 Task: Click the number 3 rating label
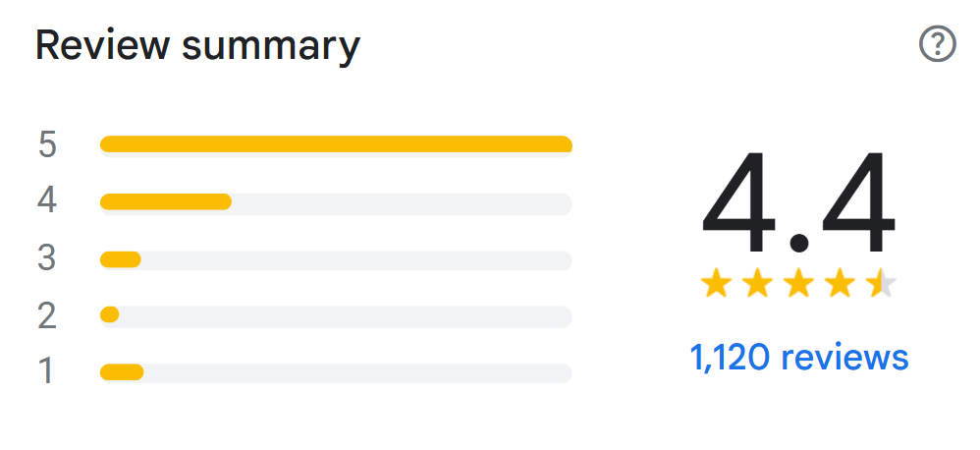[47, 258]
